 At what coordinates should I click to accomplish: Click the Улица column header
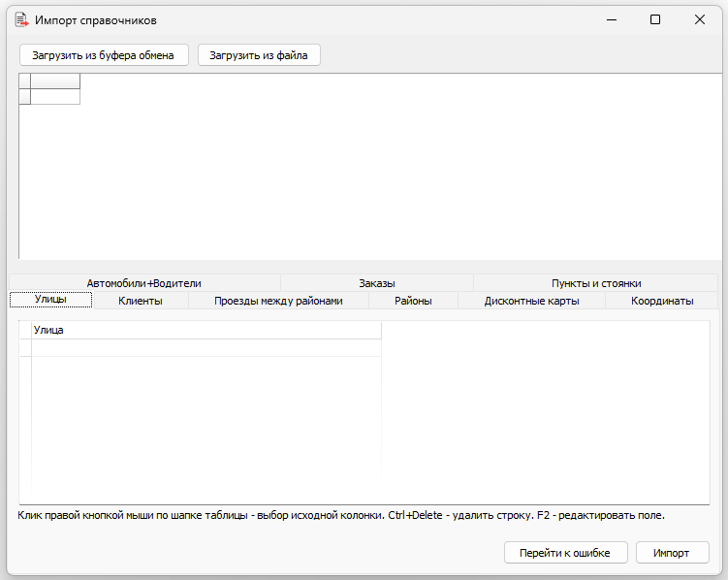coord(206,330)
